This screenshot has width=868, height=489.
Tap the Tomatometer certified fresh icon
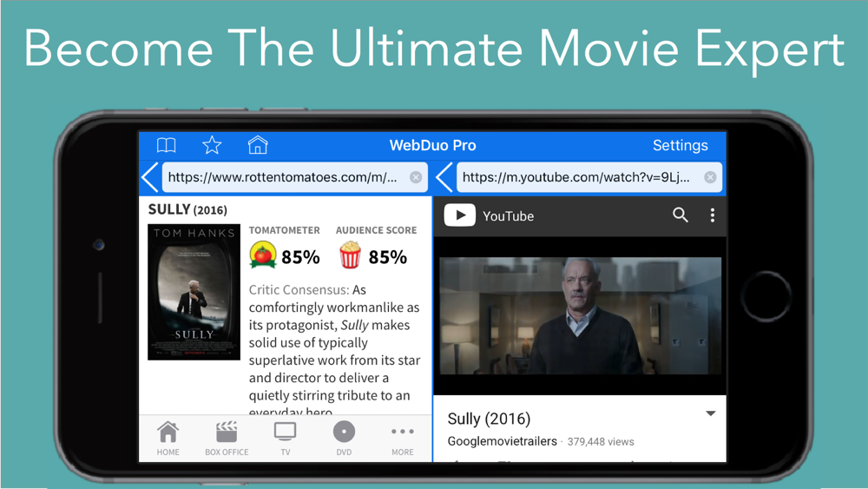(x=263, y=254)
